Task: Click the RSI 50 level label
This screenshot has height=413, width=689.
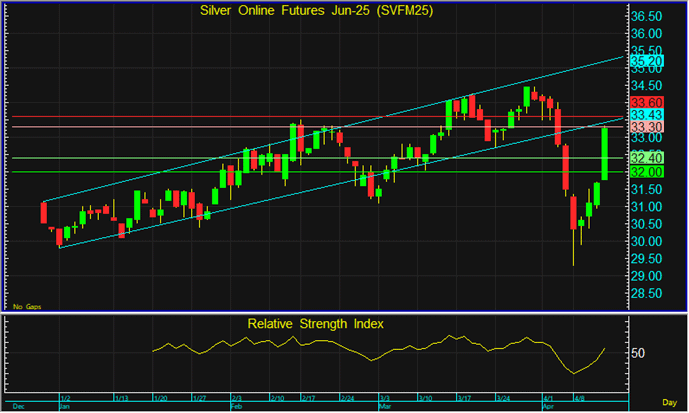Action: (x=638, y=354)
